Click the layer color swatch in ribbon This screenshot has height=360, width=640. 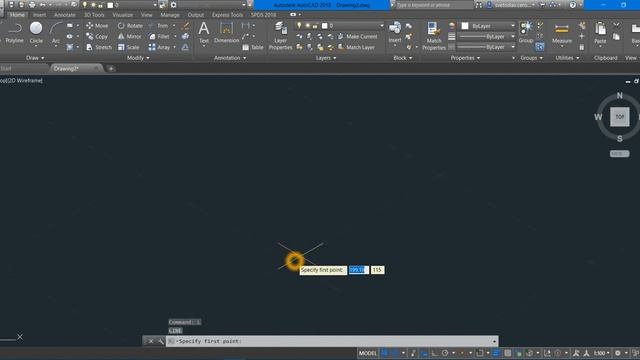tap(324, 26)
